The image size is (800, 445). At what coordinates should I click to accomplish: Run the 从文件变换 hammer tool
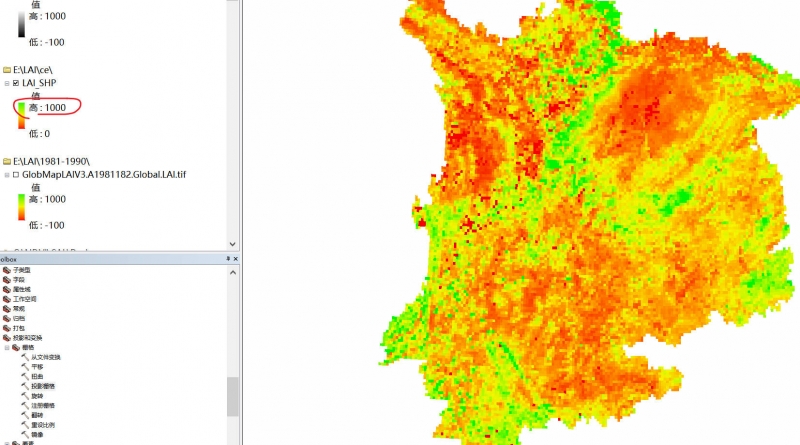point(25,357)
